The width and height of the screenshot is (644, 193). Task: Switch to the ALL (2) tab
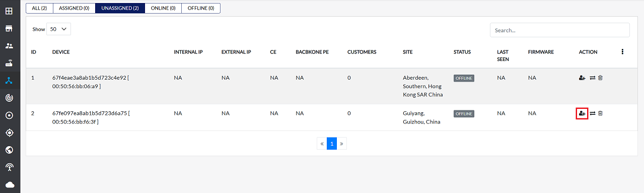point(39,8)
